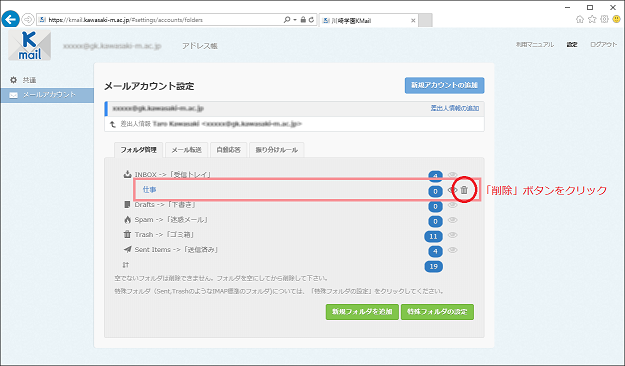Image resolution: width=625 pixels, height=366 pixels.
Task: Click the total count badge 19
Action: [x=434, y=266]
